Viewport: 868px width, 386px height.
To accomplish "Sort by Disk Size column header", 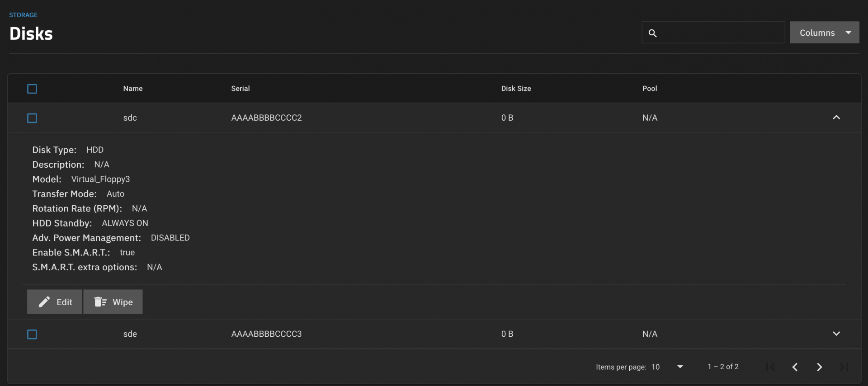I will point(516,89).
